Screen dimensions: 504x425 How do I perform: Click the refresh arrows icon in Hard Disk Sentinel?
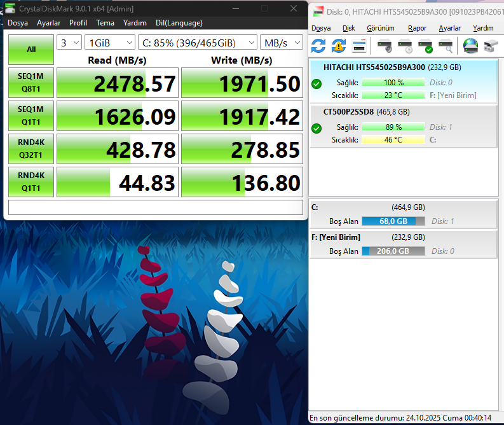click(x=318, y=46)
